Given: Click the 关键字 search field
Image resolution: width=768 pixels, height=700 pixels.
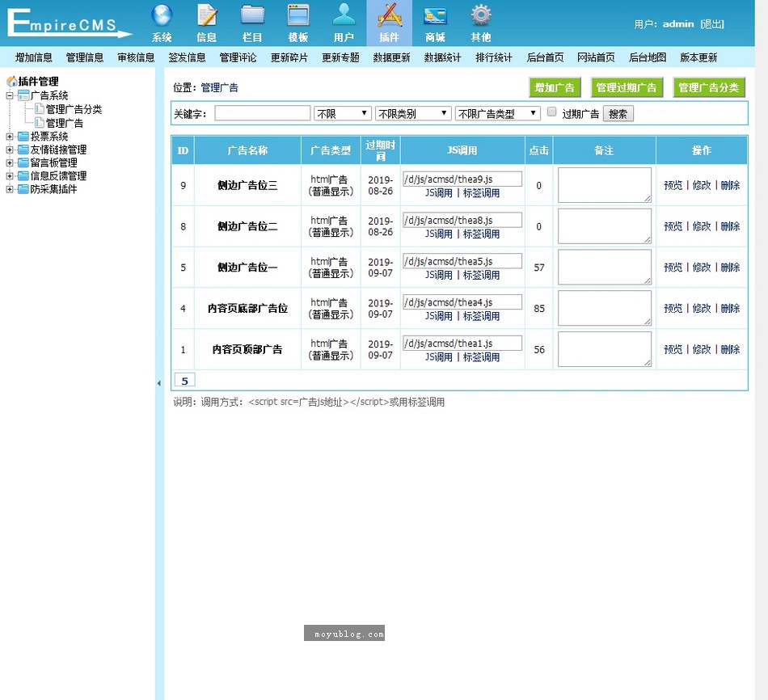Looking at the screenshot, I should coord(263,113).
